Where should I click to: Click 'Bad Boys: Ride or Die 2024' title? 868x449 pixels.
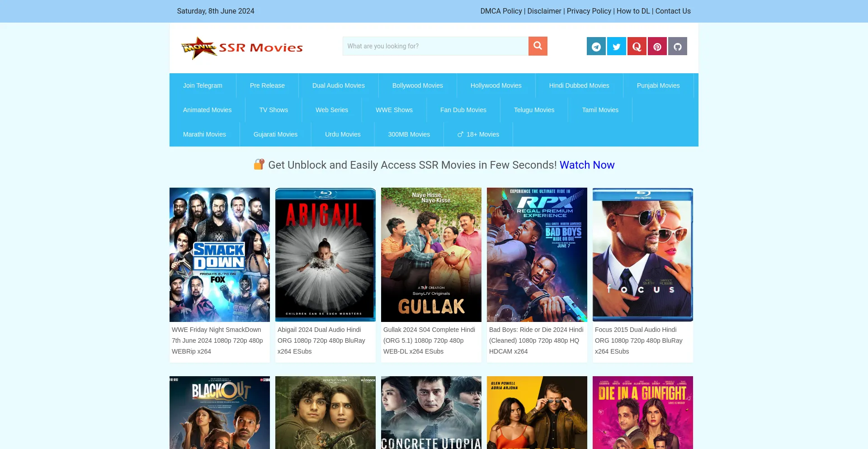pyautogui.click(x=536, y=340)
